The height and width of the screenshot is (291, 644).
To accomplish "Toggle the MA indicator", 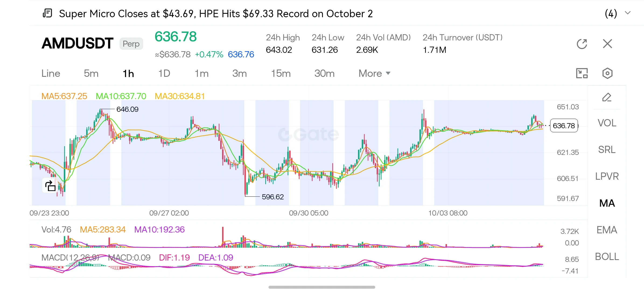I will tap(607, 203).
